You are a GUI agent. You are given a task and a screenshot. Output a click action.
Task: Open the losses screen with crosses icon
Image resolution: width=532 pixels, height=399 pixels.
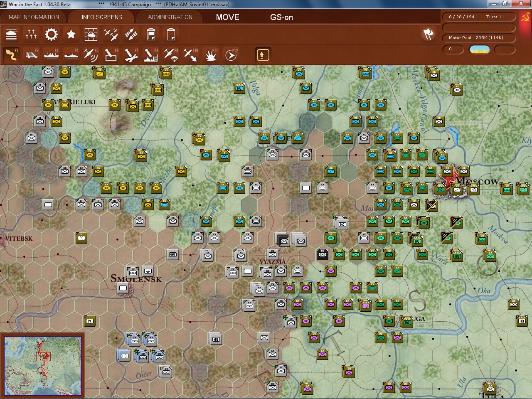[x=31, y=34]
